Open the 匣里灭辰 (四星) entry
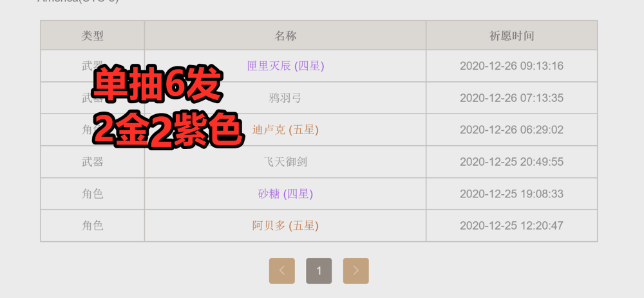 [x=285, y=66]
